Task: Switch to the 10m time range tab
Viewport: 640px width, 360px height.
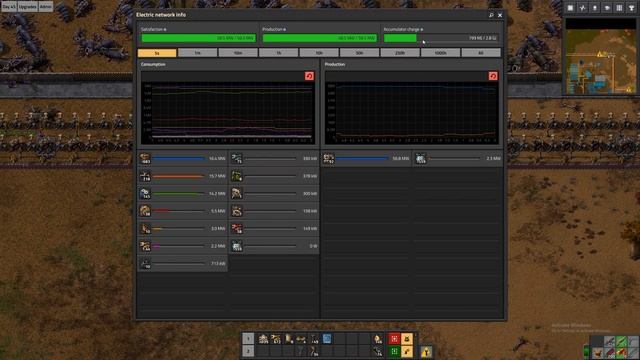Action: [x=238, y=53]
